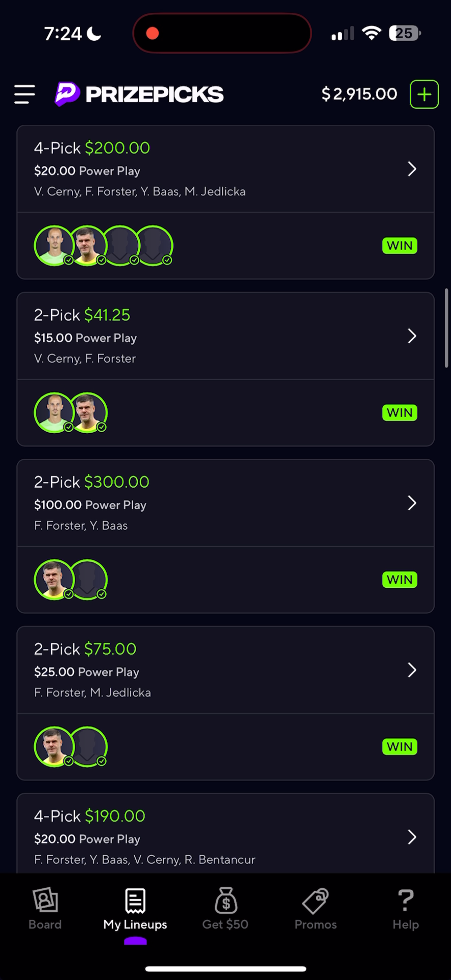This screenshot has height=980, width=451.
Task: Tap the $2,915.00 account balance
Action: (x=359, y=94)
